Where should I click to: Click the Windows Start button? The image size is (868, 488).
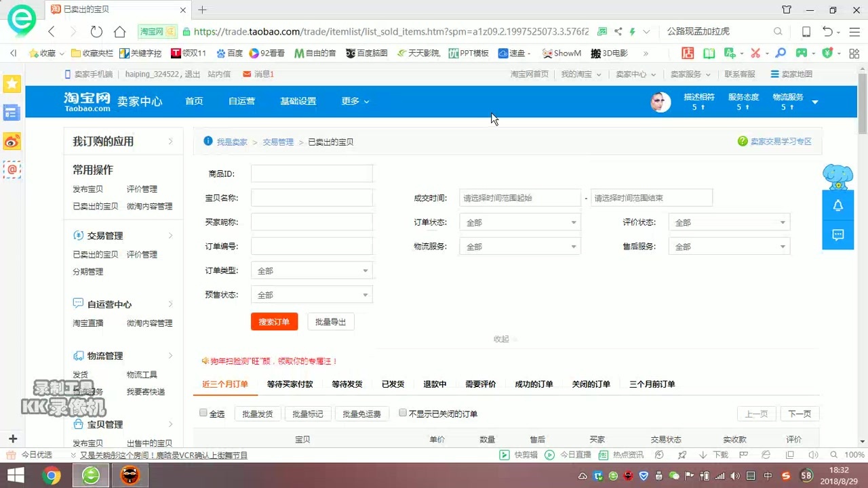tap(16, 476)
